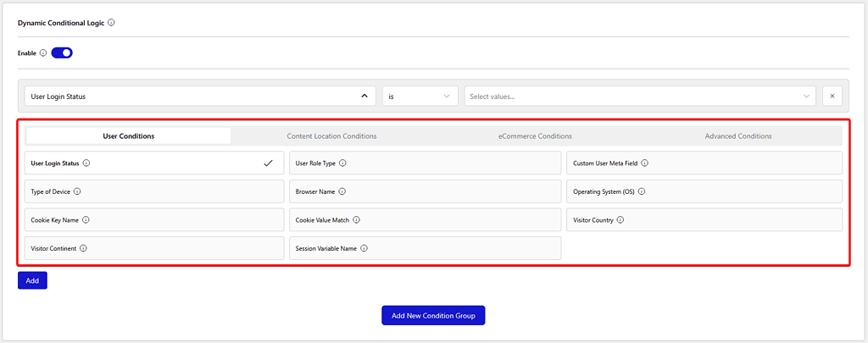Pick the Cookie Value Match condition
The image size is (868, 343).
[x=426, y=219]
